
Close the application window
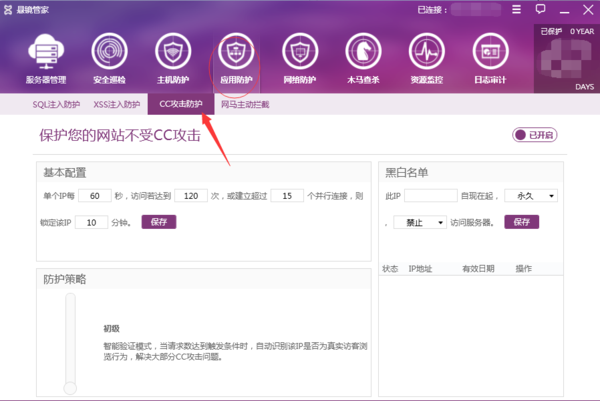tap(588, 10)
